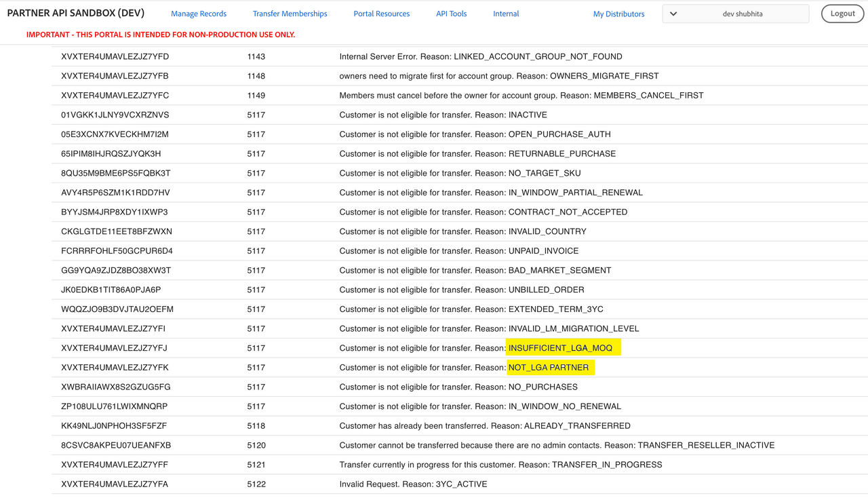Open the Portal Resources menu
The height and width of the screenshot is (500, 868).
click(x=381, y=14)
